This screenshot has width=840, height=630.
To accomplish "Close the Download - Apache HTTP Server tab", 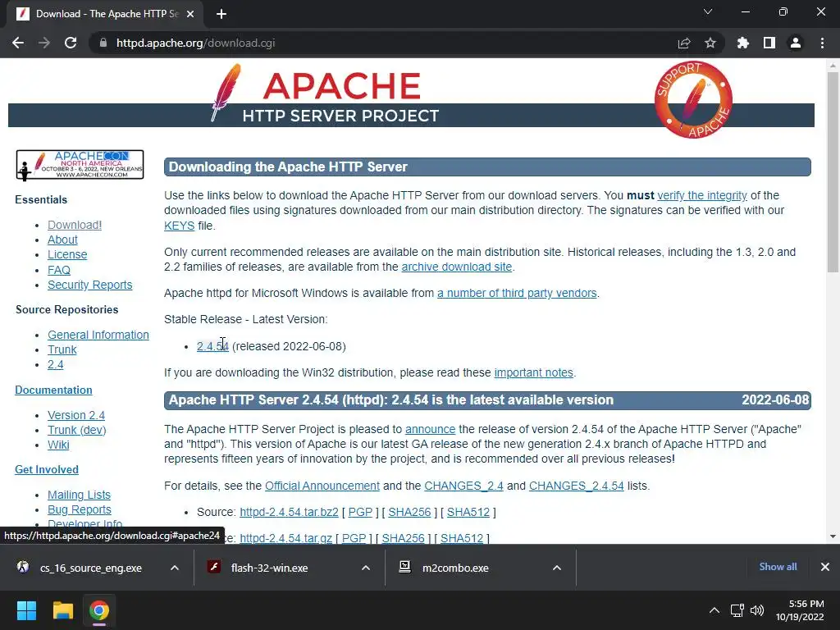I will pyautogui.click(x=190, y=14).
